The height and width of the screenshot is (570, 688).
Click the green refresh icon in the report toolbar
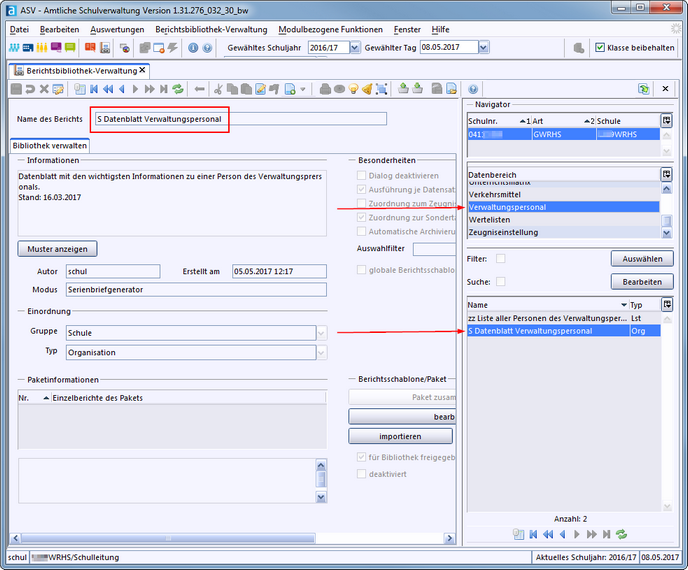click(x=178, y=89)
